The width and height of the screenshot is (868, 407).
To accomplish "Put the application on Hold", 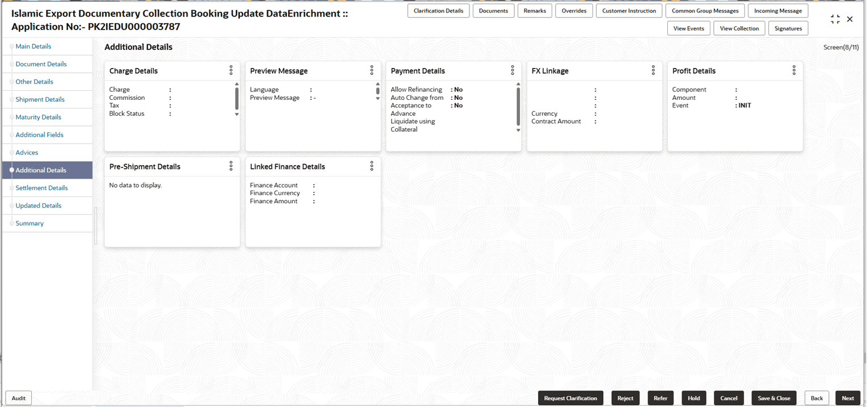I will coord(693,398).
